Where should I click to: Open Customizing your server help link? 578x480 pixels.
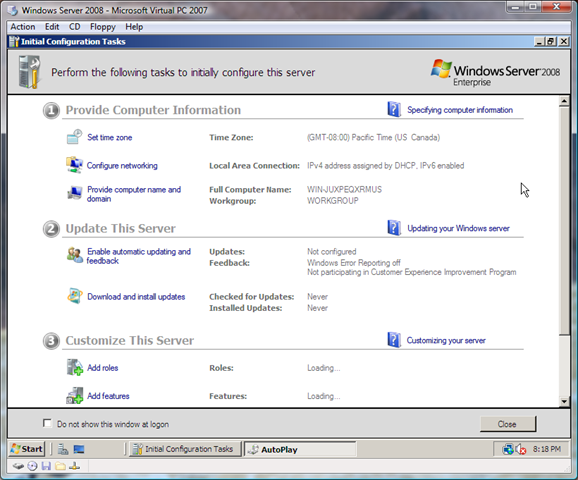[446, 340]
